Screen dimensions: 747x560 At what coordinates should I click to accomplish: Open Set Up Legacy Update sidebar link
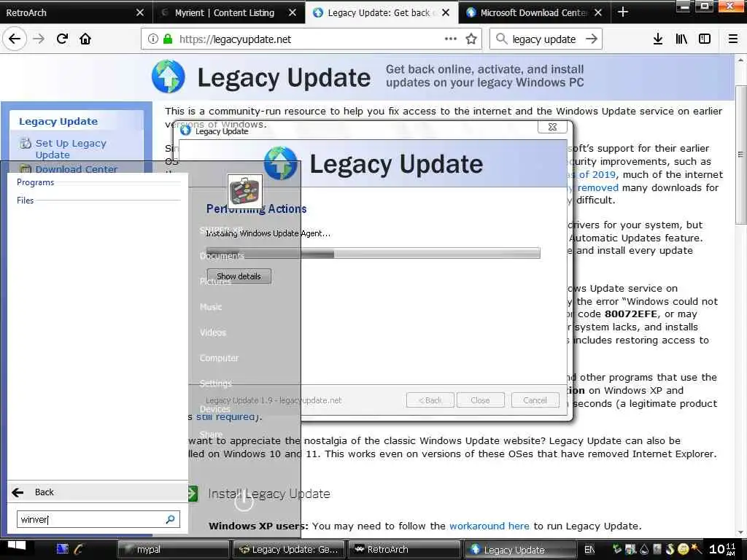(71, 149)
